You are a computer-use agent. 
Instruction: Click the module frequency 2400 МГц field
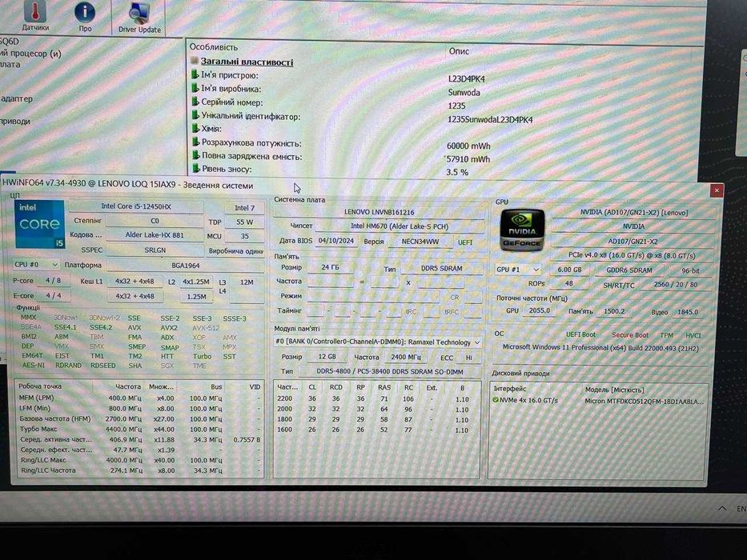click(x=405, y=357)
